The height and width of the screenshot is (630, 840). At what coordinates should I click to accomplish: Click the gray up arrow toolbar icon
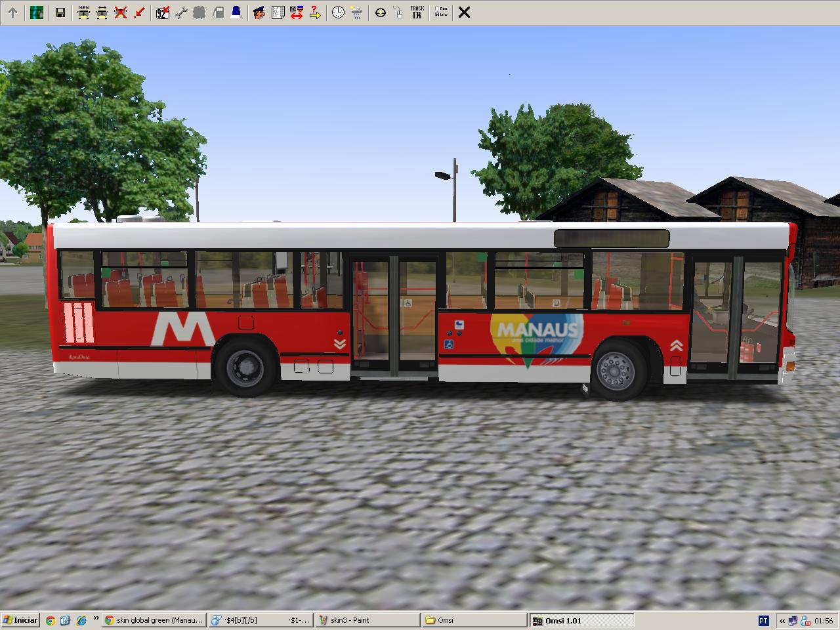12,12
